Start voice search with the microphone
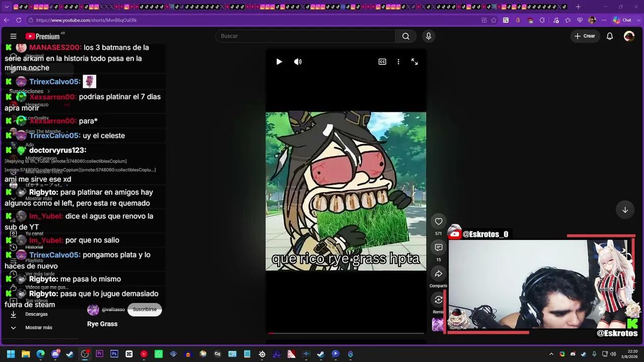 429,36
